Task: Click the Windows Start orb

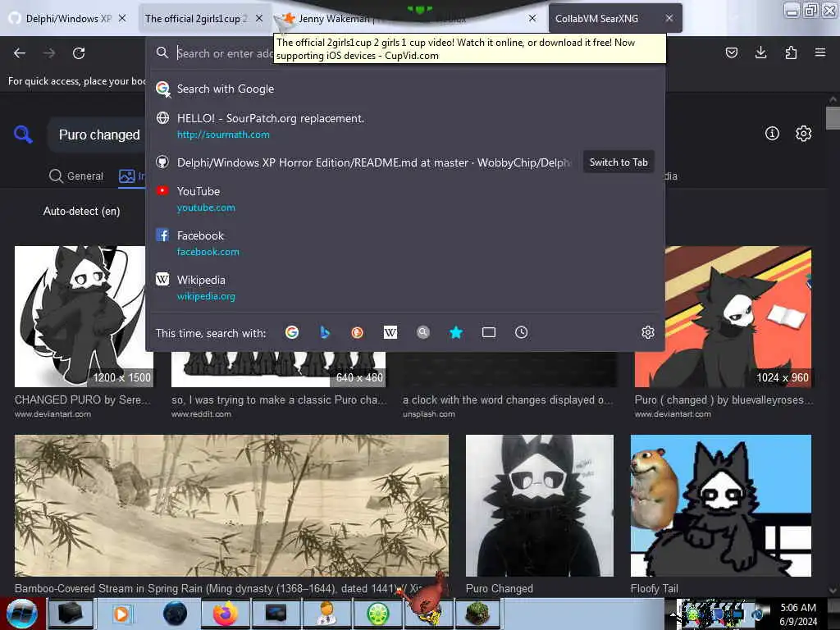Action: pyautogui.click(x=22, y=614)
